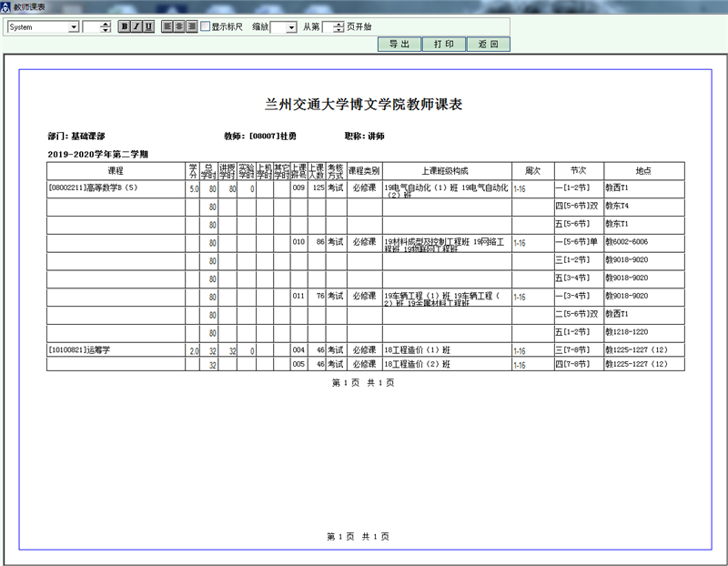Align text to the right

tap(191, 26)
